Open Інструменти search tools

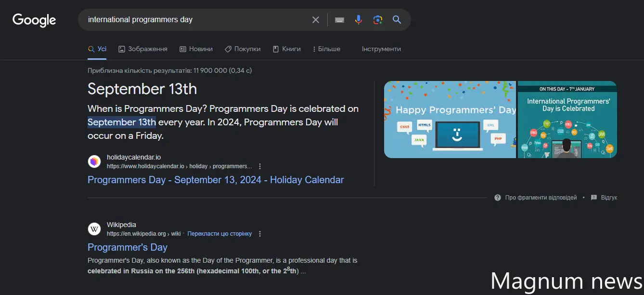[381, 49]
